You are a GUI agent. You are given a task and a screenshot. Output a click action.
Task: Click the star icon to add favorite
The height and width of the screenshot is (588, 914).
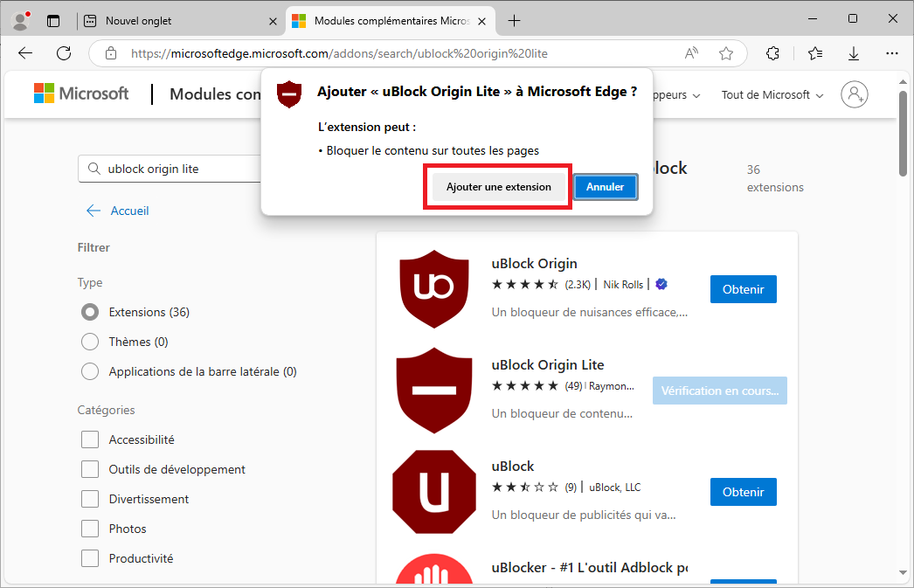(726, 53)
